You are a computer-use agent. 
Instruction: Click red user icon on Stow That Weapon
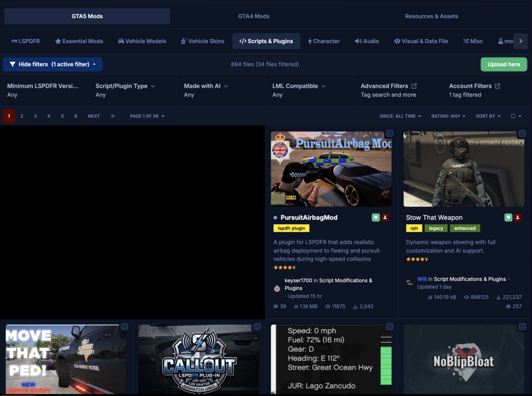tap(518, 217)
